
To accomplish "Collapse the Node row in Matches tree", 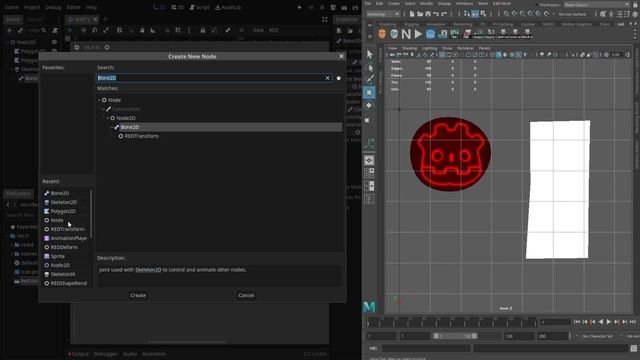I will point(99,100).
